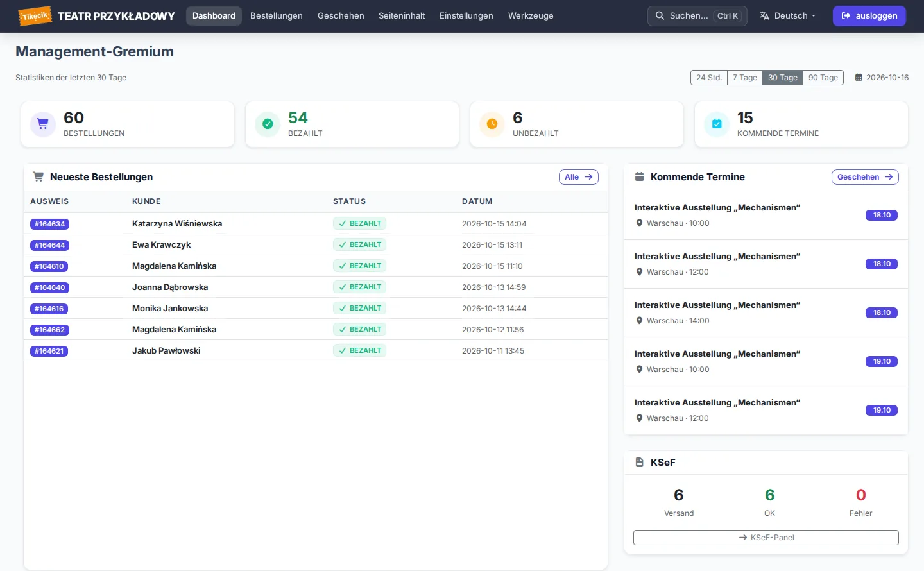Screen dimensions: 924x571
Task: Open order badge #164634
Action: point(49,224)
